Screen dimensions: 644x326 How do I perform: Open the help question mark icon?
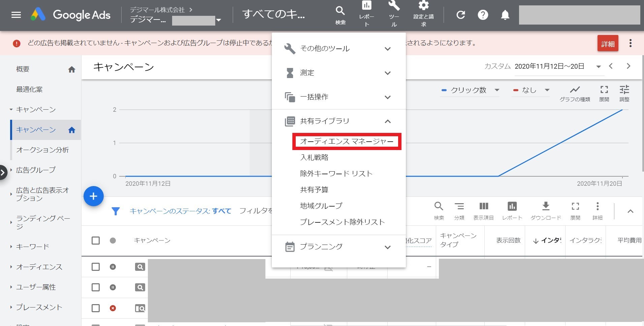(483, 15)
